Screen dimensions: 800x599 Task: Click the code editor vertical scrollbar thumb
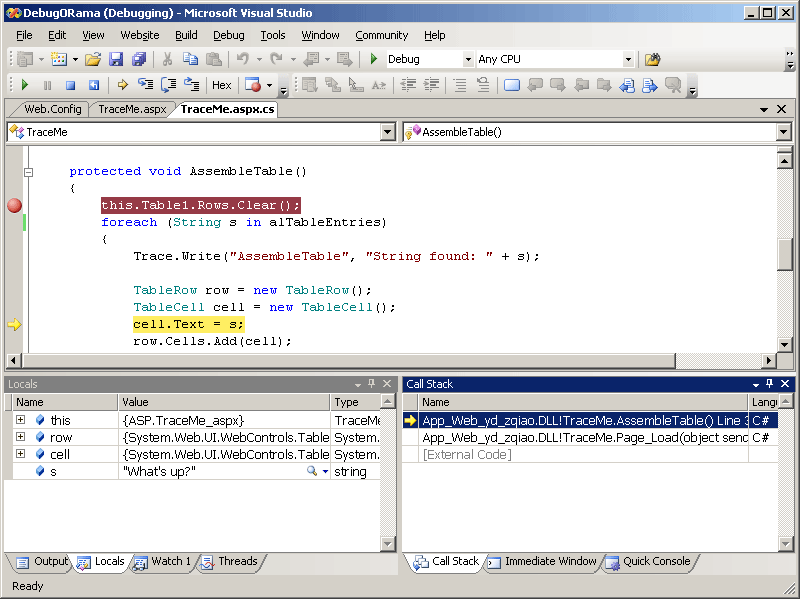786,253
